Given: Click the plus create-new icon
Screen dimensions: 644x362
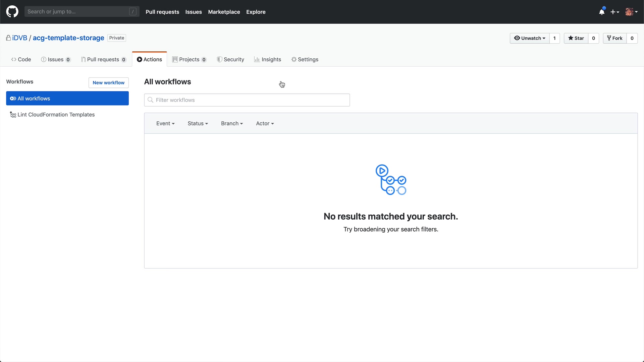Looking at the screenshot, I should tap(614, 12).
